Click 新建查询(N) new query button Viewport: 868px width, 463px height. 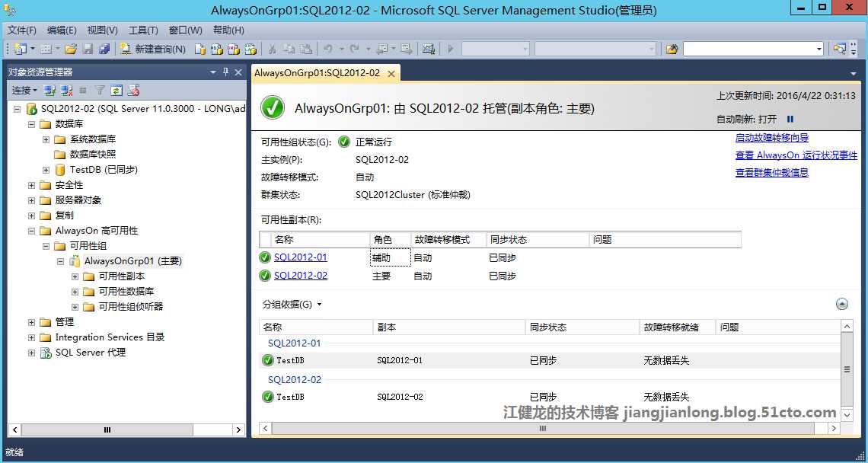point(153,49)
